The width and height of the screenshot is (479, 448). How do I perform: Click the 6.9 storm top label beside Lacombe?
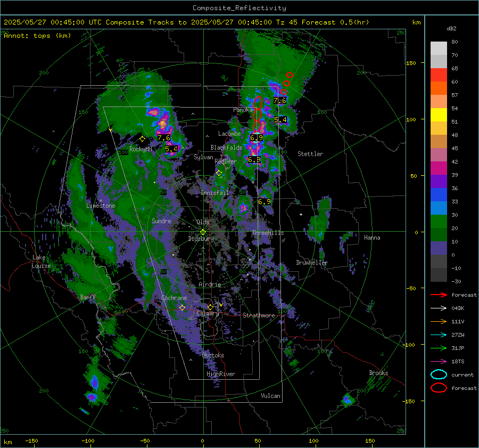(257, 138)
